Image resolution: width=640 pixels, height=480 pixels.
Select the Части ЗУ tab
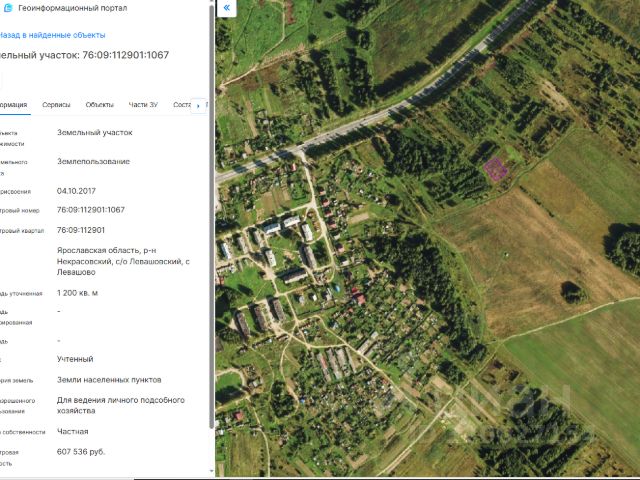[143, 105]
